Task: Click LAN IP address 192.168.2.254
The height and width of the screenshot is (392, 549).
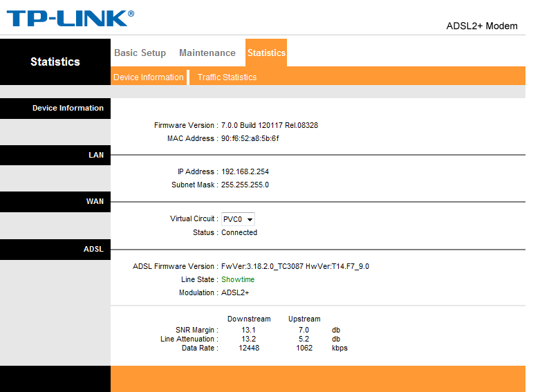Action: click(x=245, y=172)
